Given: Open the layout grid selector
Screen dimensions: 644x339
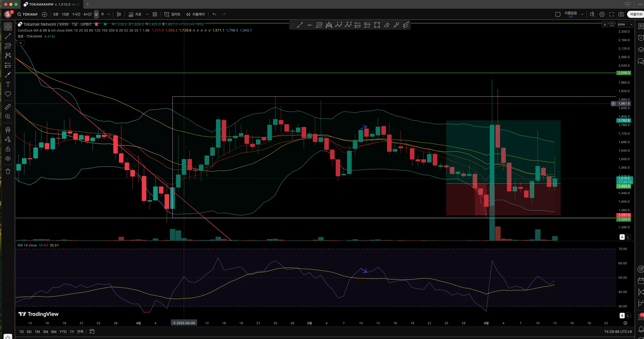Looking at the screenshot, I should [155, 14].
